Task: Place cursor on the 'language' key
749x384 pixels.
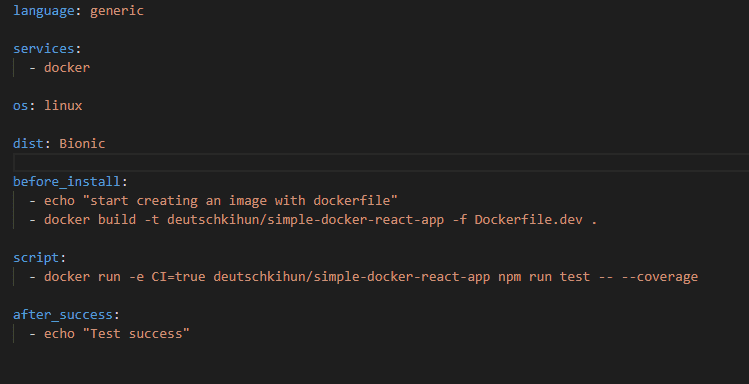Action: [43, 11]
